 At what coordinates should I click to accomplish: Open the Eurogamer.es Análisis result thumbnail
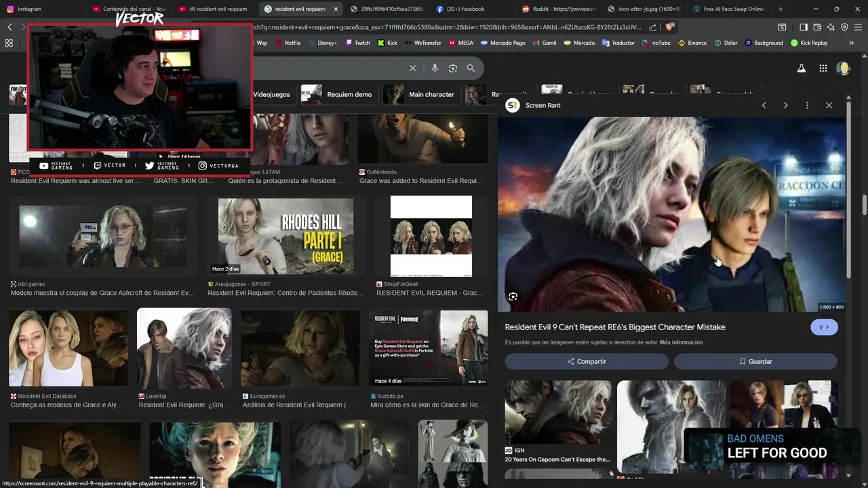point(300,348)
